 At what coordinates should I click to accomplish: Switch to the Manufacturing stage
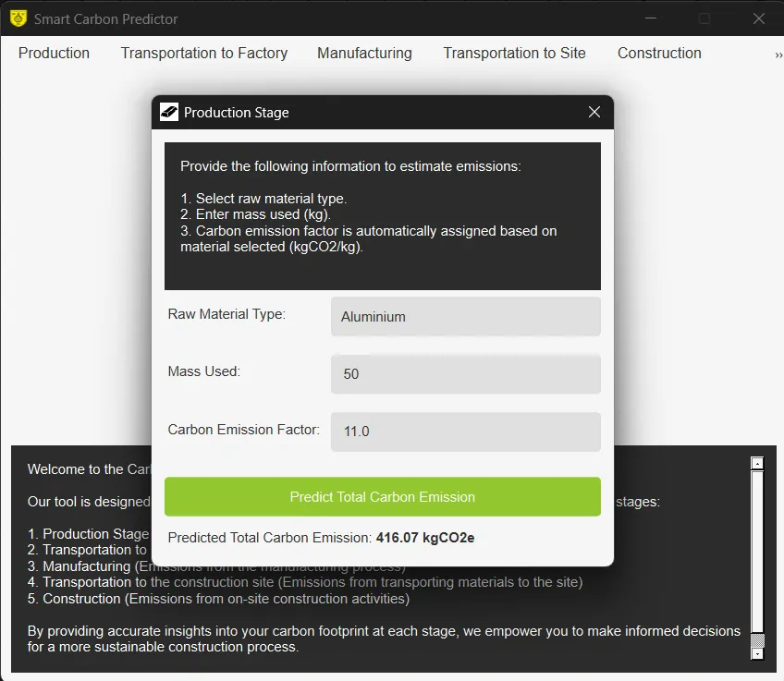364,53
